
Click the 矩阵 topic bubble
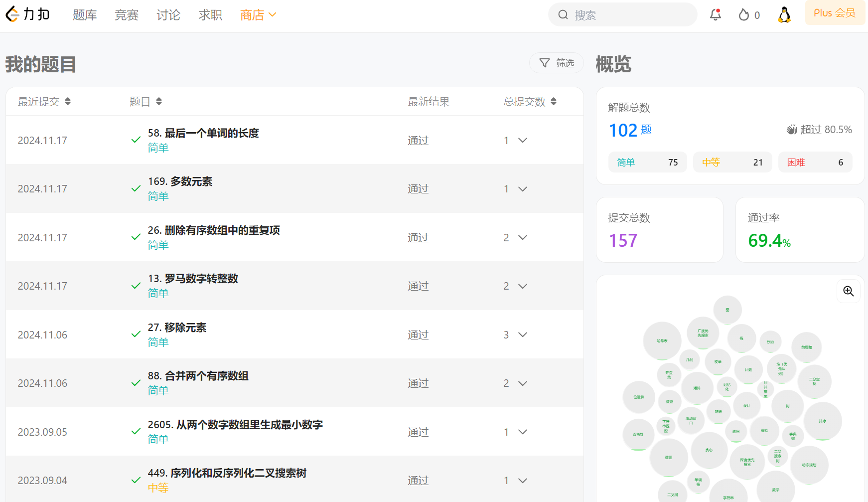697,388
